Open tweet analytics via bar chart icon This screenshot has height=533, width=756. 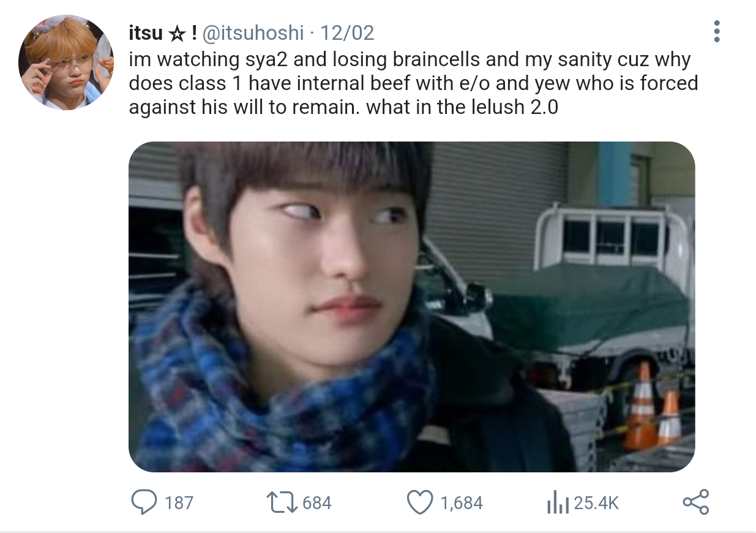[x=558, y=503]
